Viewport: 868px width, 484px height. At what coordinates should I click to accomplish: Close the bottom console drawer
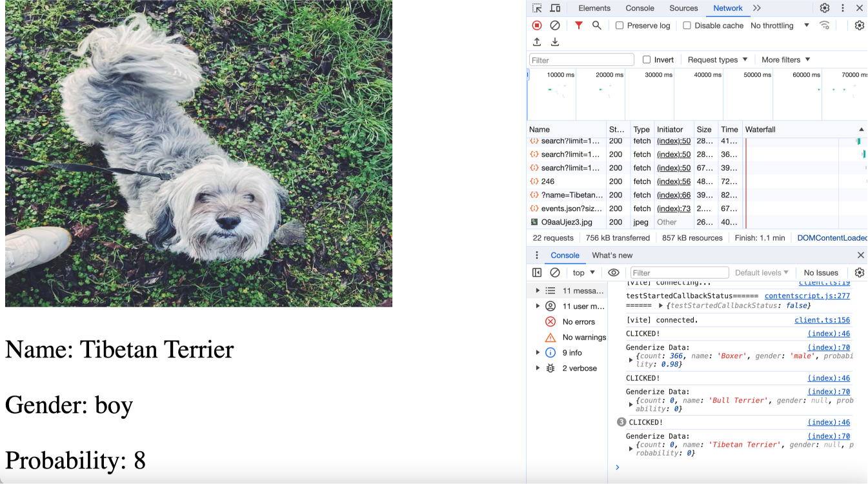pos(860,256)
